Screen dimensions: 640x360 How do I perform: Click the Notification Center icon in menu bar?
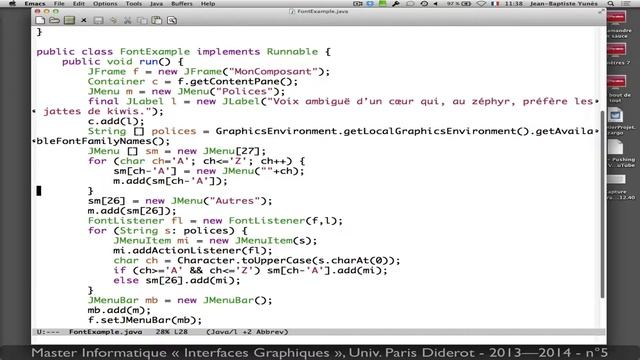click(x=626, y=4)
